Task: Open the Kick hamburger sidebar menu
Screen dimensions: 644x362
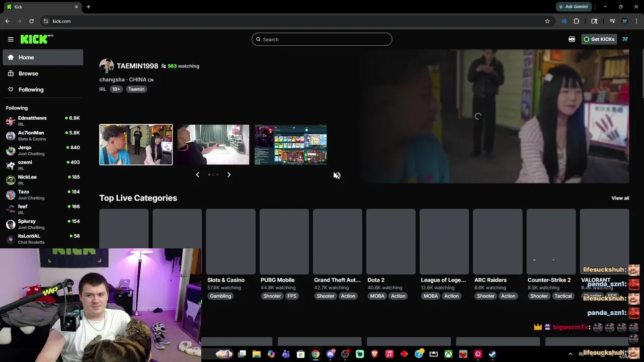Action: [11, 39]
